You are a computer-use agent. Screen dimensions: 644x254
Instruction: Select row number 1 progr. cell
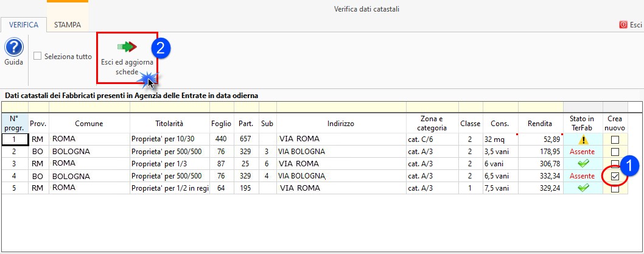click(x=15, y=139)
